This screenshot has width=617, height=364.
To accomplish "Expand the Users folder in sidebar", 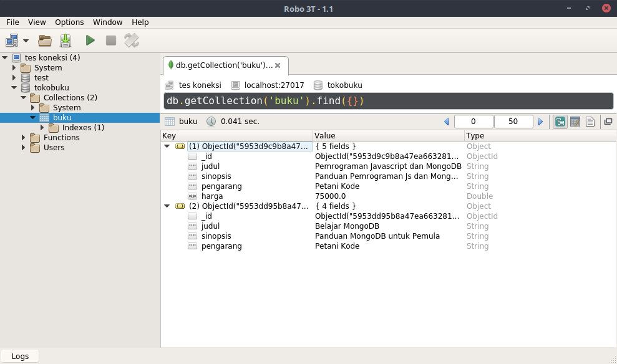I will [x=23, y=148].
